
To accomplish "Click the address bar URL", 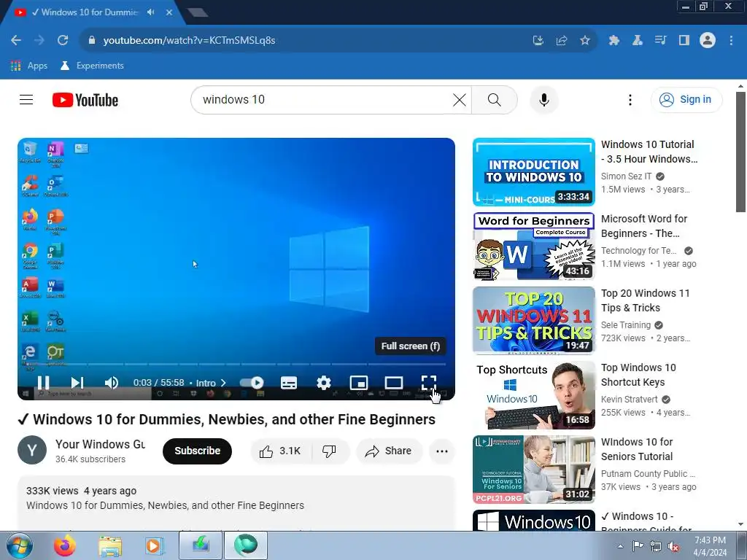I will coord(189,40).
